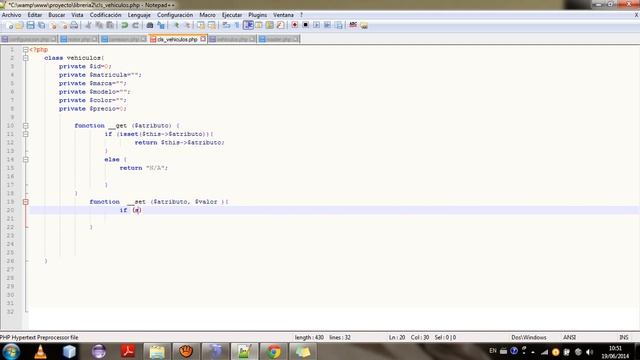
Task: Click PHP Hypertext Preprocessor file status text
Action: tap(39, 337)
